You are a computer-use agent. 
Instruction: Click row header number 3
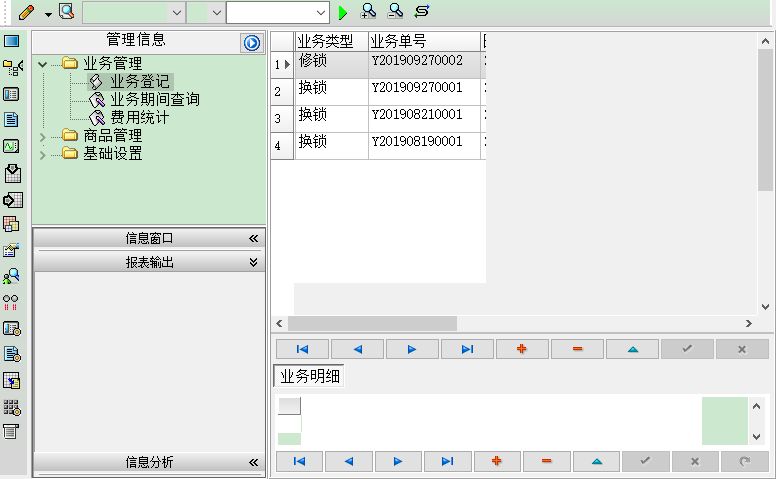[282, 119]
